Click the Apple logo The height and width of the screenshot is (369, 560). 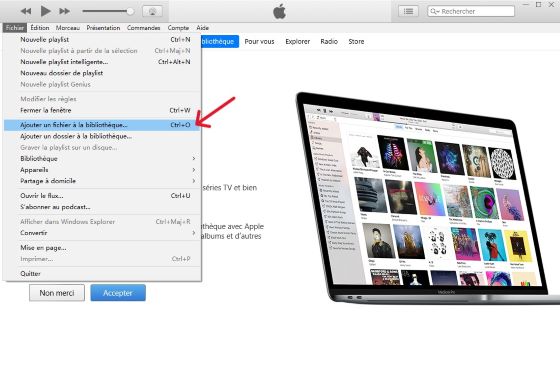280,11
